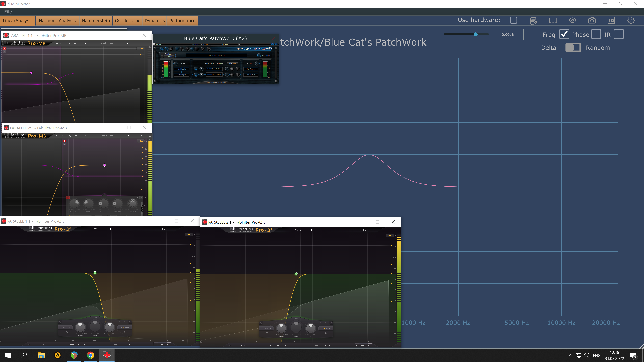Enable the IR checkbox
The height and width of the screenshot is (362, 644).
pyautogui.click(x=619, y=34)
